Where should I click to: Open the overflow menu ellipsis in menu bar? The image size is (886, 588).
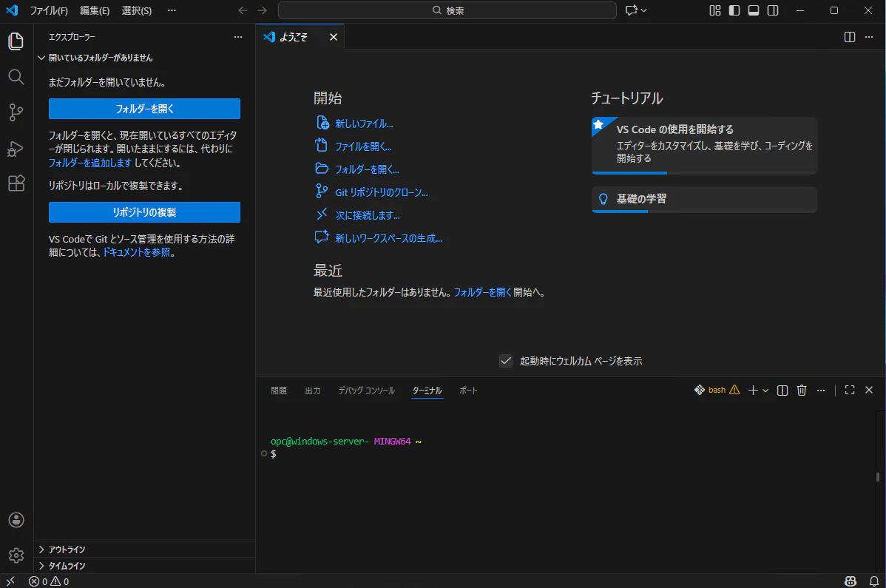172,11
